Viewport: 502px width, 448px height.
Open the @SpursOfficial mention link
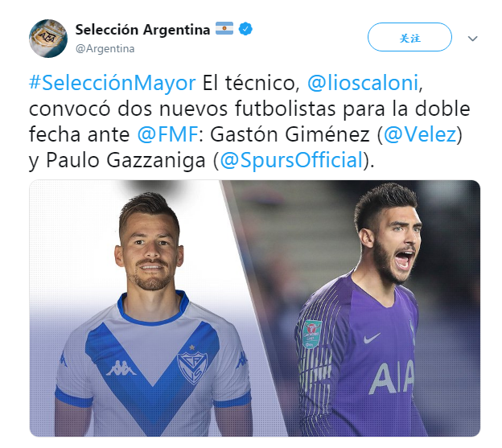click(291, 160)
